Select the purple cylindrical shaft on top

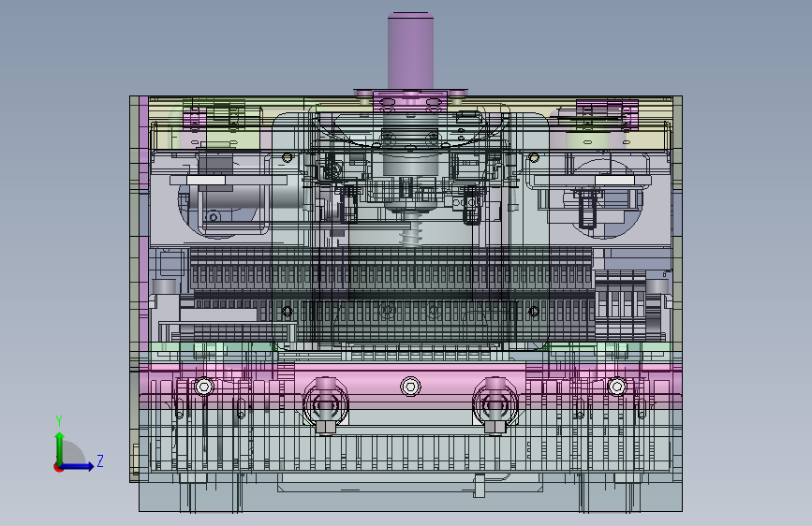(410, 51)
